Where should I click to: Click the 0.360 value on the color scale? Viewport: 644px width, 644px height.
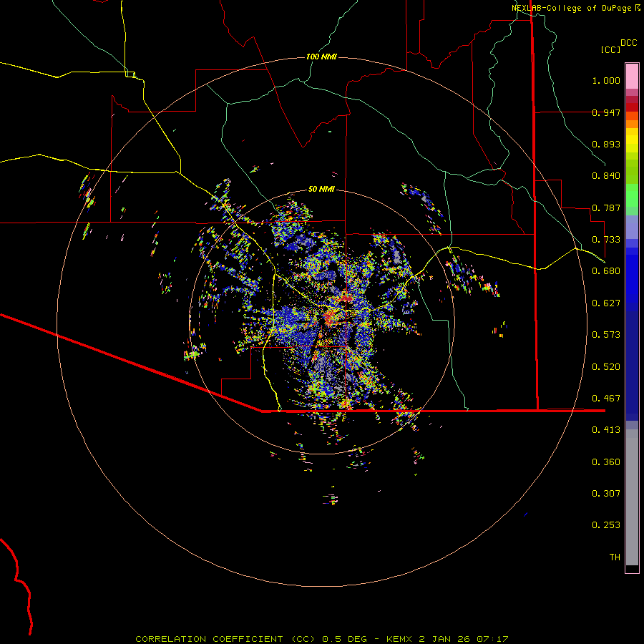click(x=606, y=462)
